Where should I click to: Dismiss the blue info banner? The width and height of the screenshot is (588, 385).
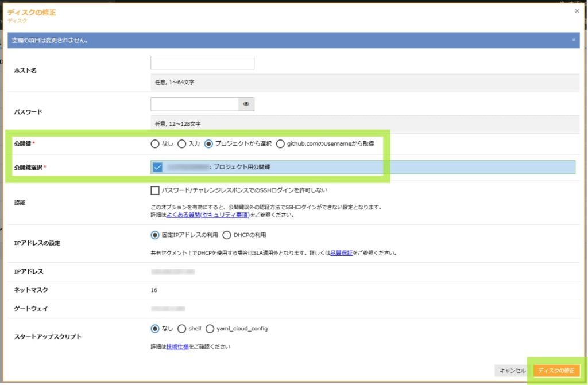click(573, 40)
